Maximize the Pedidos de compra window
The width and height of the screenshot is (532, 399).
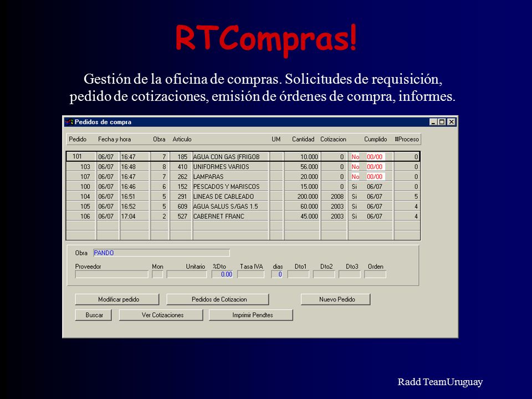point(442,122)
